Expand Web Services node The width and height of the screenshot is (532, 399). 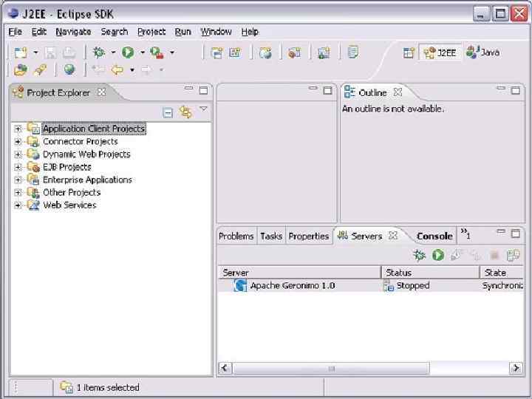(18, 205)
